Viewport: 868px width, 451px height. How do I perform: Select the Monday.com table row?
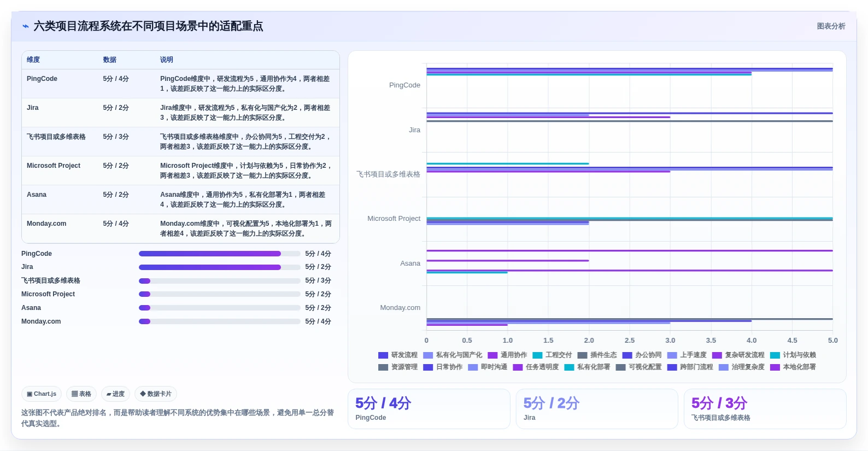click(180, 229)
